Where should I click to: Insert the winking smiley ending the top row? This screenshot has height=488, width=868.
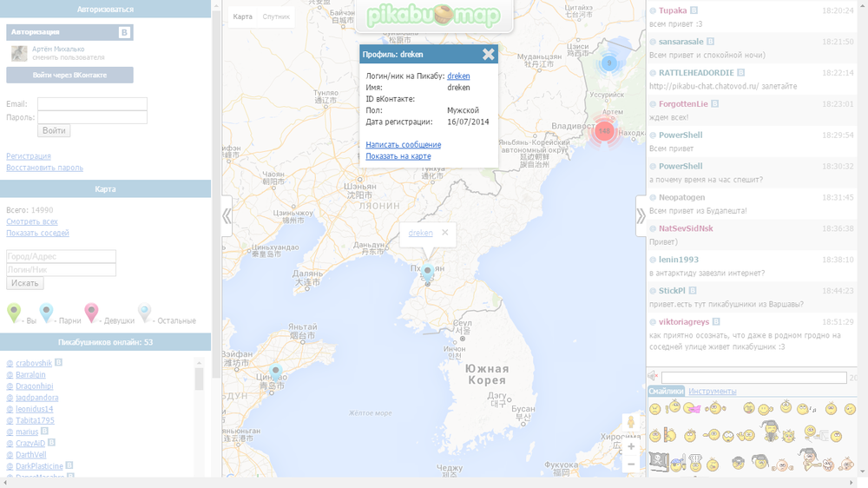(850, 409)
